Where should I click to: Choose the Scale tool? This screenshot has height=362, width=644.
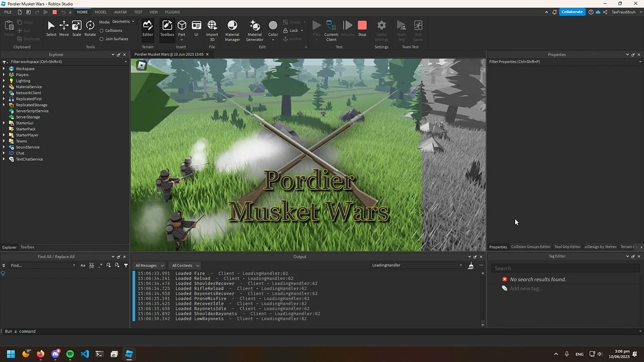[76, 29]
